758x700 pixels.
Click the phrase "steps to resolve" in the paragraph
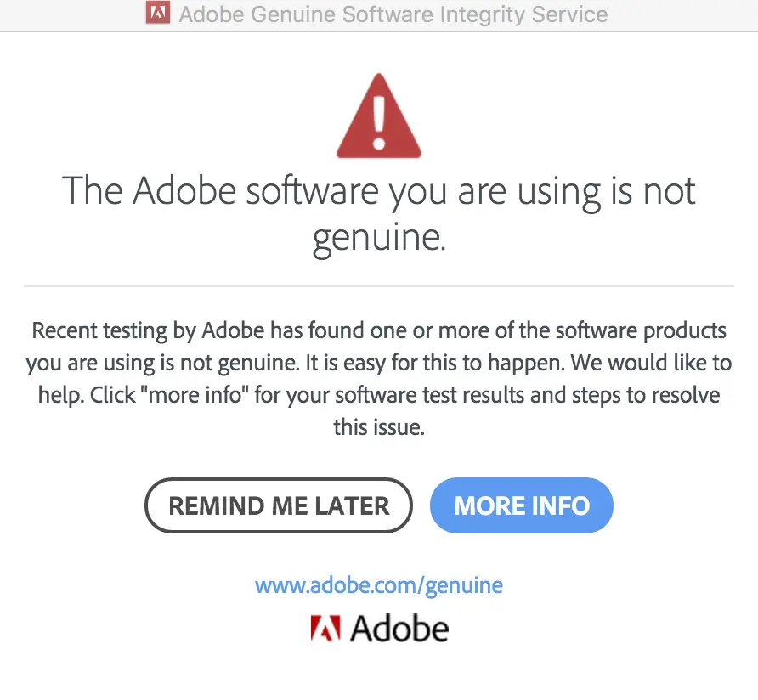click(653, 395)
